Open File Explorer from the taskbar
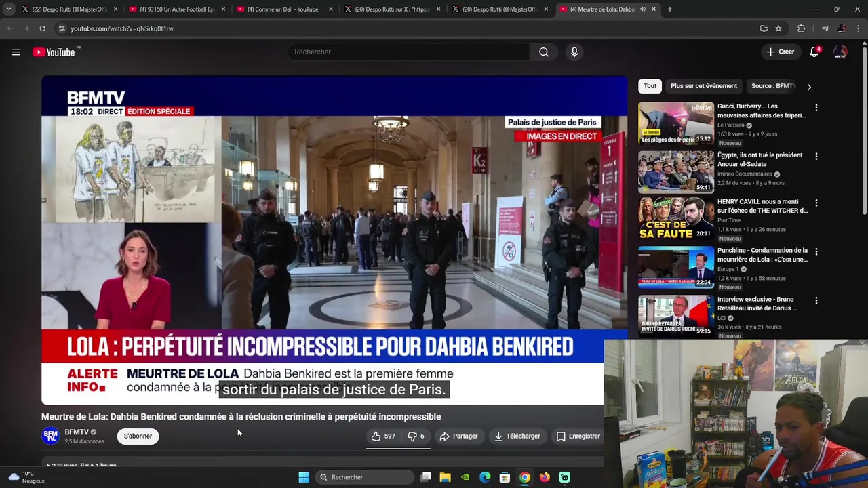This screenshot has width=868, height=488. point(445,477)
